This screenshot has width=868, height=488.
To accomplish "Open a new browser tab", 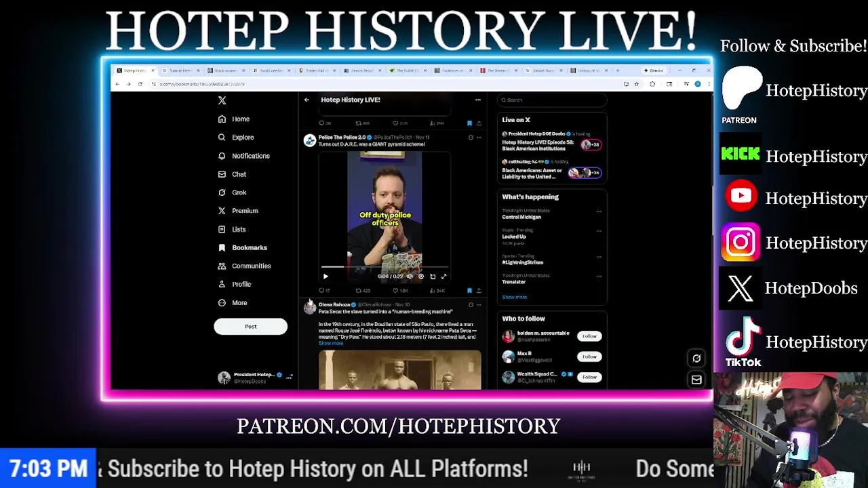I will coord(617,70).
